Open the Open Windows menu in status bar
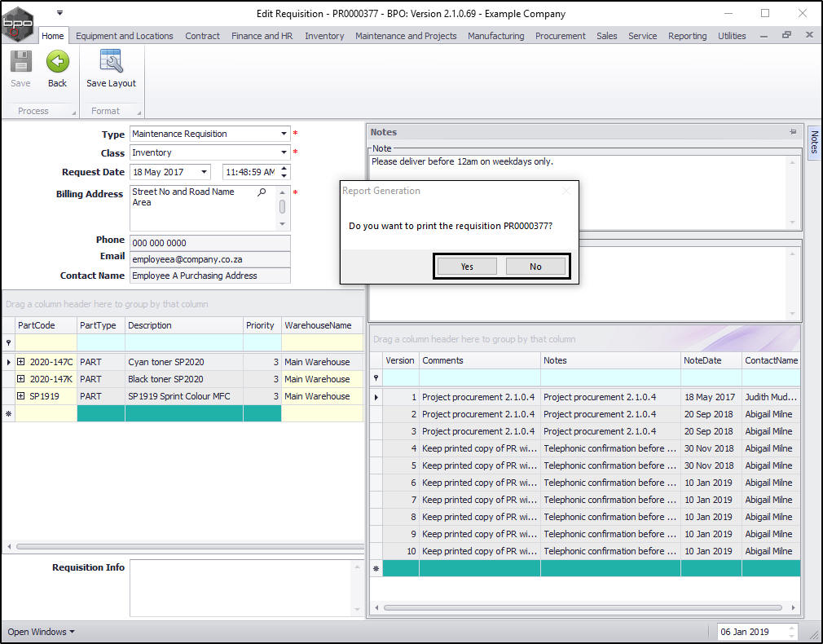Viewport: 823px width, 644px height. [x=41, y=632]
